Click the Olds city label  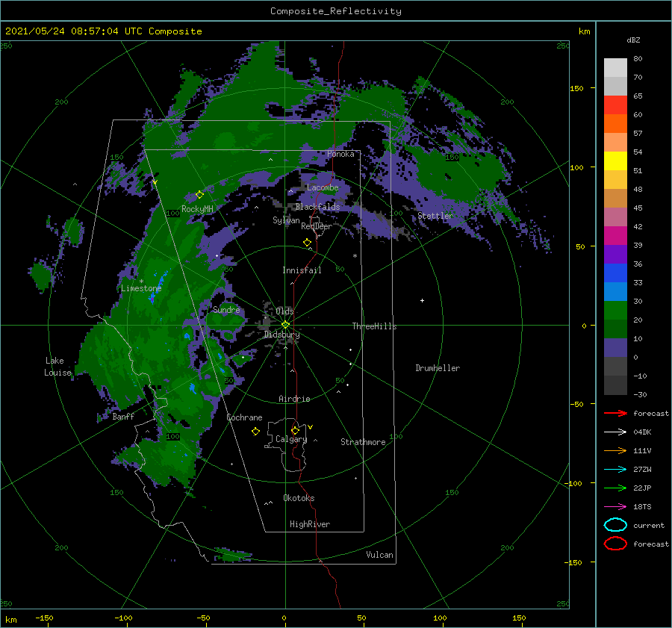[284, 311]
